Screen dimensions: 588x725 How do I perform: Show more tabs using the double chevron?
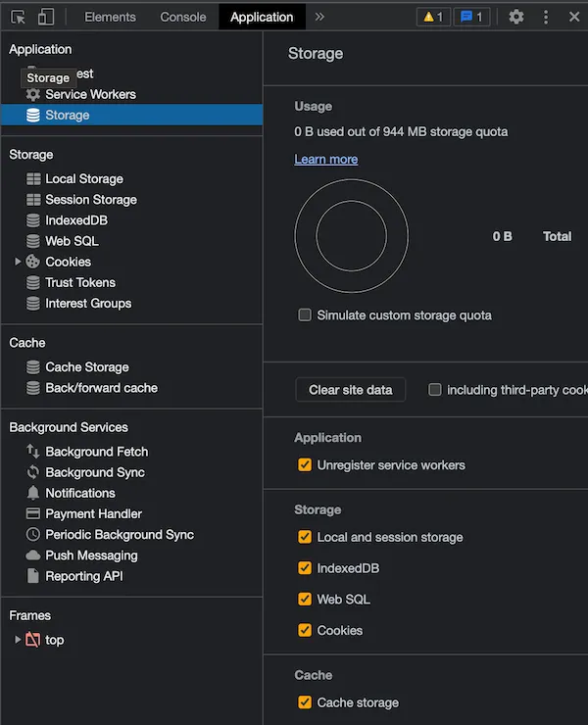pos(319,17)
